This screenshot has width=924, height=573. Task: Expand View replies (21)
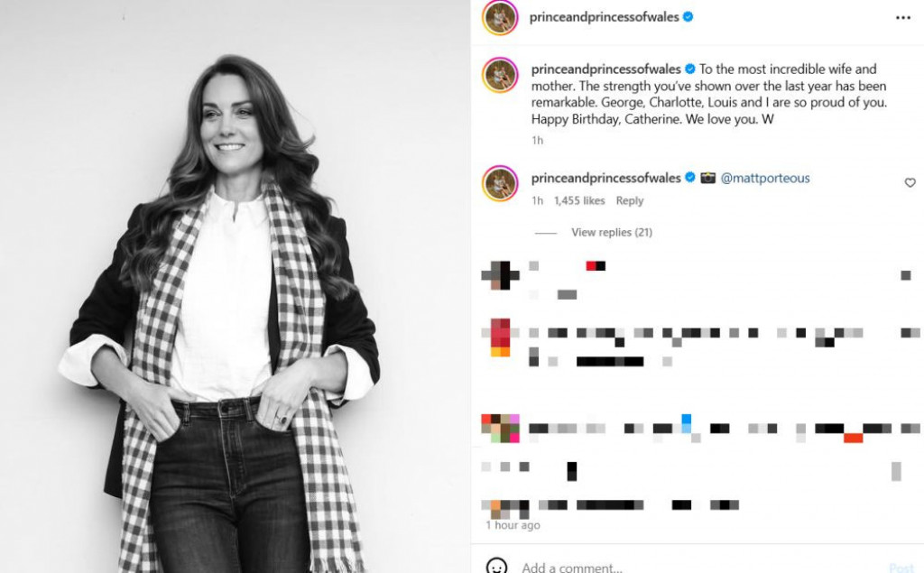[611, 232]
